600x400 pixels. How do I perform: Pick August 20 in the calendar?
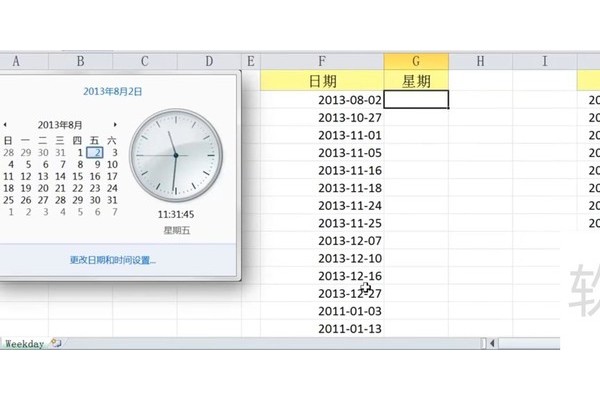[x=43, y=188]
